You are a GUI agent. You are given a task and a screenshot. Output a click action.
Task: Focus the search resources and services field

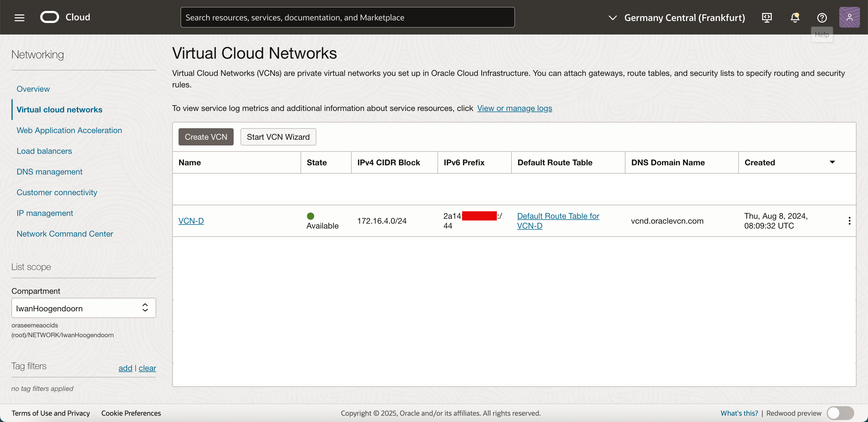[x=347, y=18]
